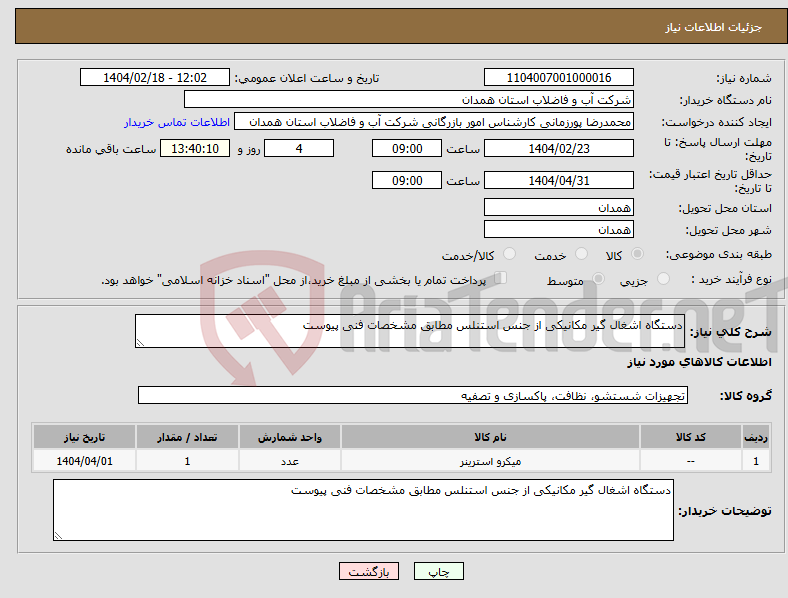Click the بازگشت (back) button
The width and height of the screenshot is (788, 598).
pyautogui.click(x=369, y=571)
